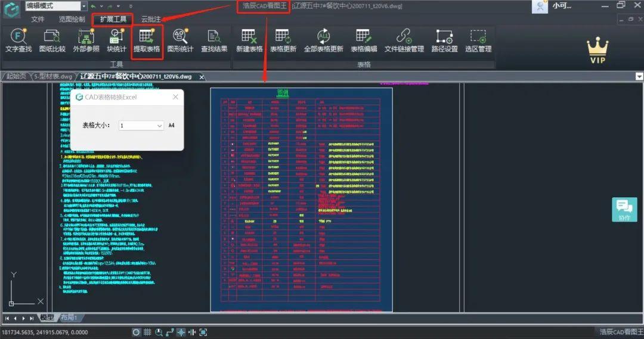The height and width of the screenshot is (339, 644).
Task: Open the quick access toolbar customize arrow
Action: point(131,6)
